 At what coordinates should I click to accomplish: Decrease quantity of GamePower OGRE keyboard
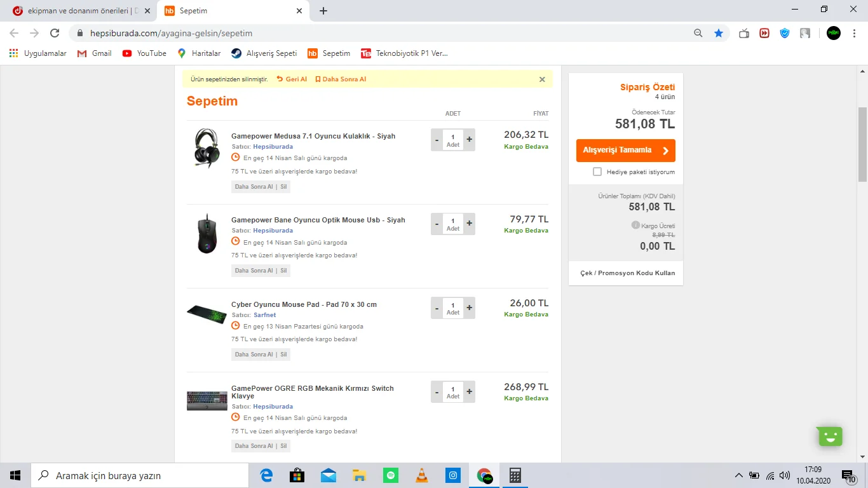point(437,391)
